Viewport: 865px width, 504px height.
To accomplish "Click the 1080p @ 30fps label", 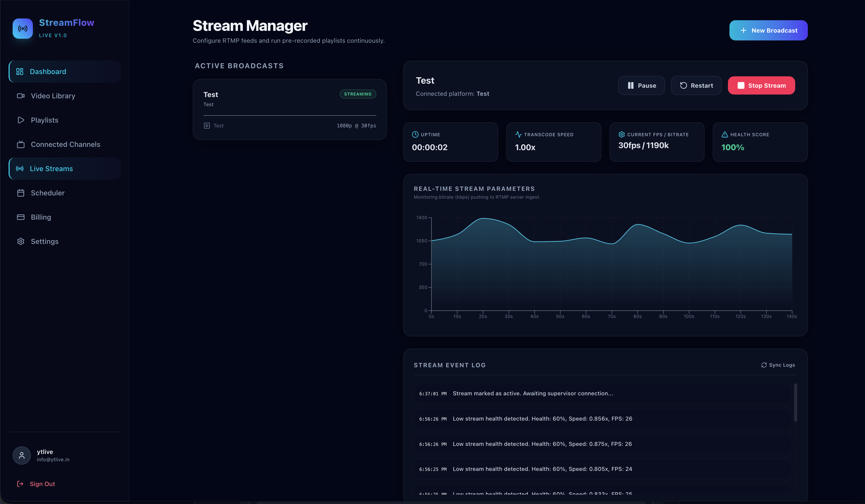I will pyautogui.click(x=356, y=126).
